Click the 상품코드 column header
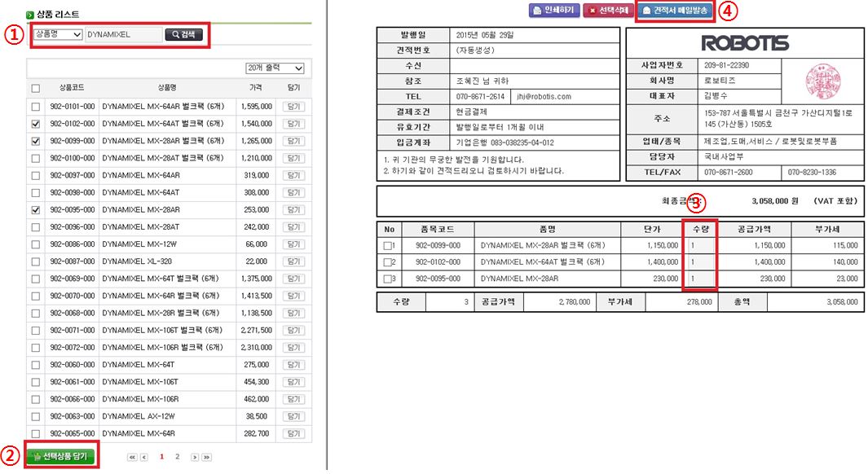 coord(72,88)
